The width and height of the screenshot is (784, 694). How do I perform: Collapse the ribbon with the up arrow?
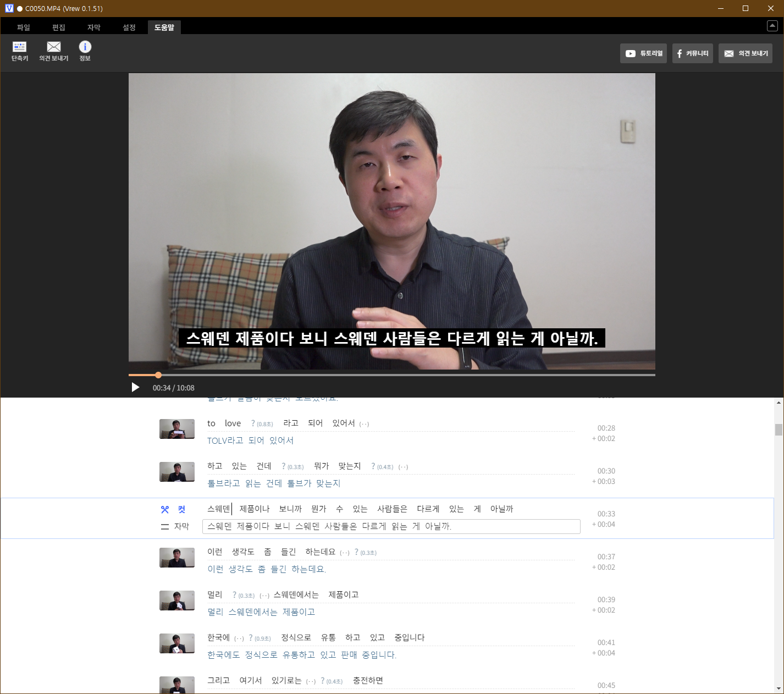point(772,26)
